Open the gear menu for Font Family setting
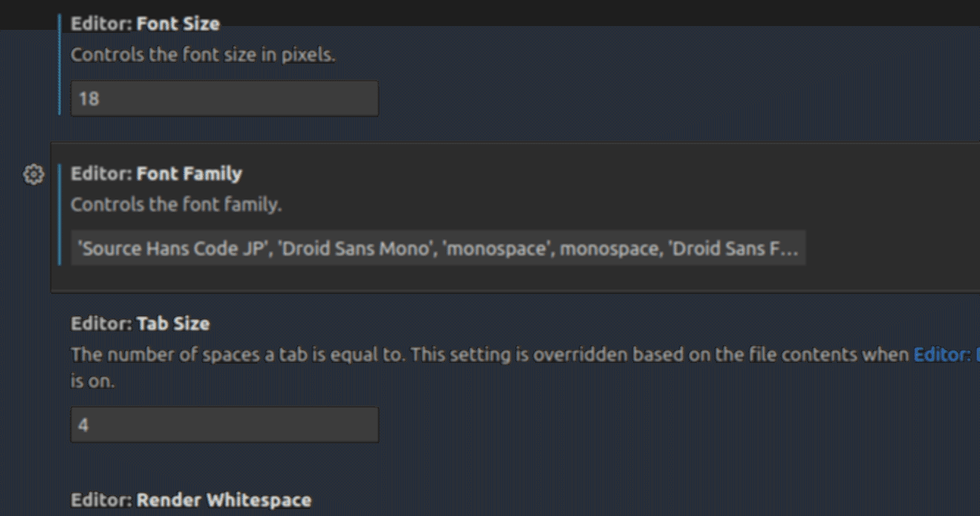Viewport: 980px width, 516px height. [32, 174]
